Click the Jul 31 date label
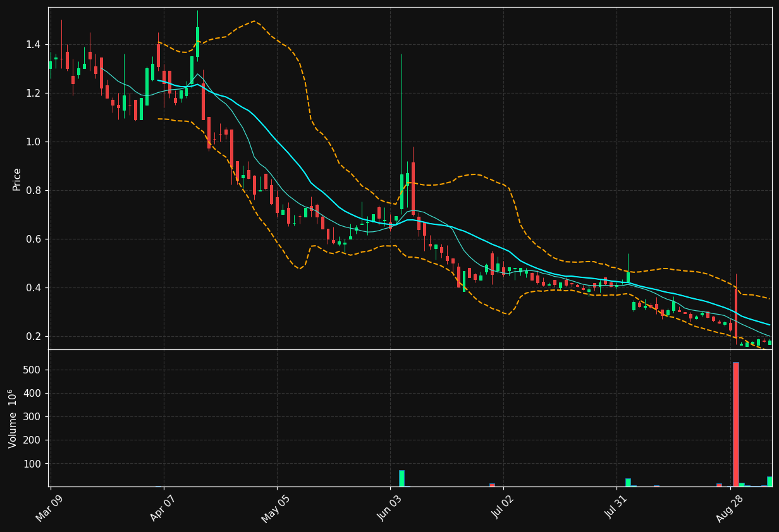Image resolution: width=779 pixels, height=532 pixels. pyautogui.click(x=616, y=508)
